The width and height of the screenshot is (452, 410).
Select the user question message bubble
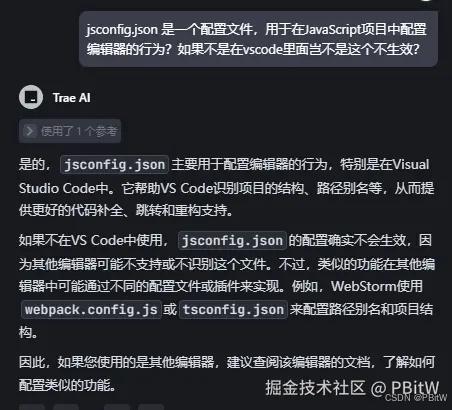[x=258, y=39]
